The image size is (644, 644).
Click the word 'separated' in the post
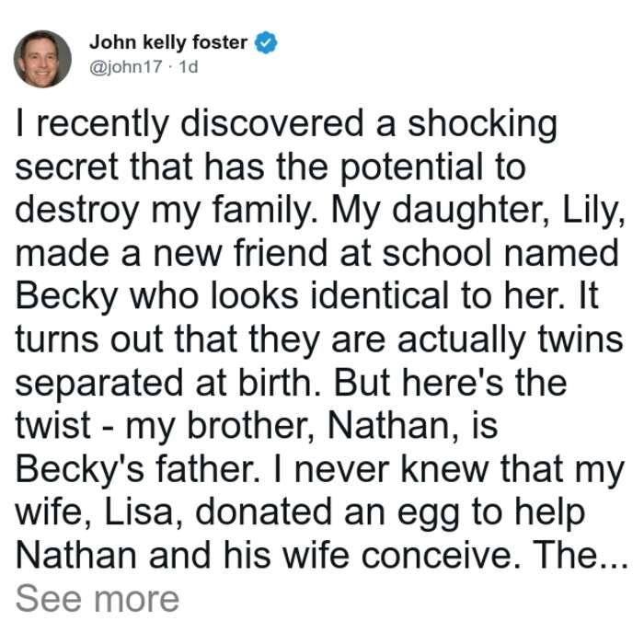(x=99, y=384)
